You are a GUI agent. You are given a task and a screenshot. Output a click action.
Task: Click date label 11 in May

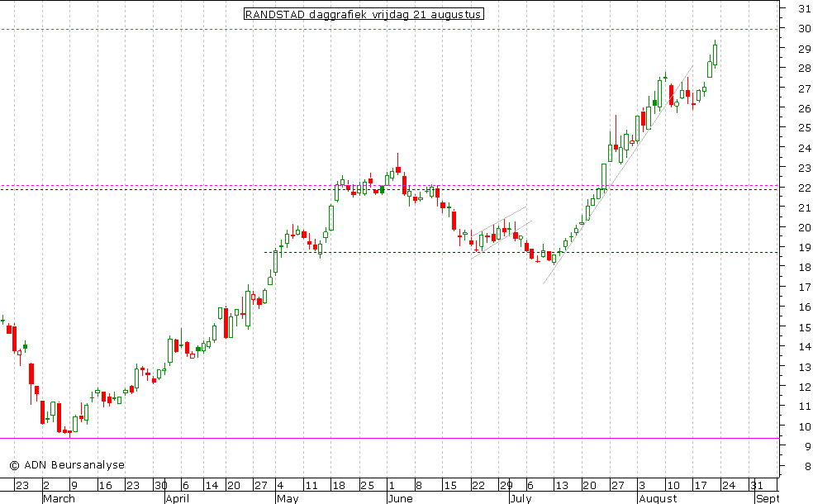click(311, 485)
